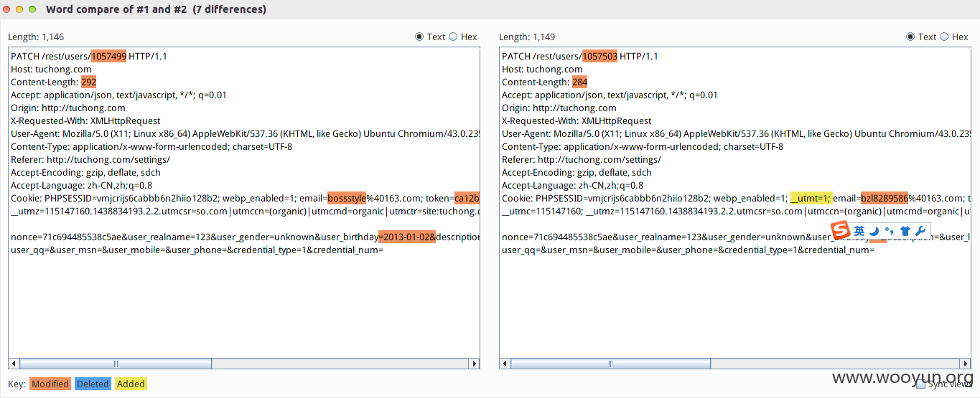
Task: Click the highlighted email bzl8289586
Action: [x=885, y=198]
